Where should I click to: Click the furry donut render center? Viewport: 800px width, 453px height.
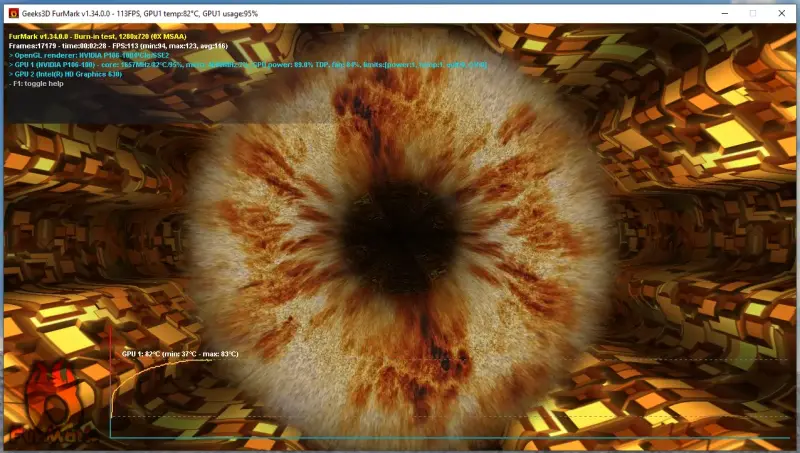(399, 236)
